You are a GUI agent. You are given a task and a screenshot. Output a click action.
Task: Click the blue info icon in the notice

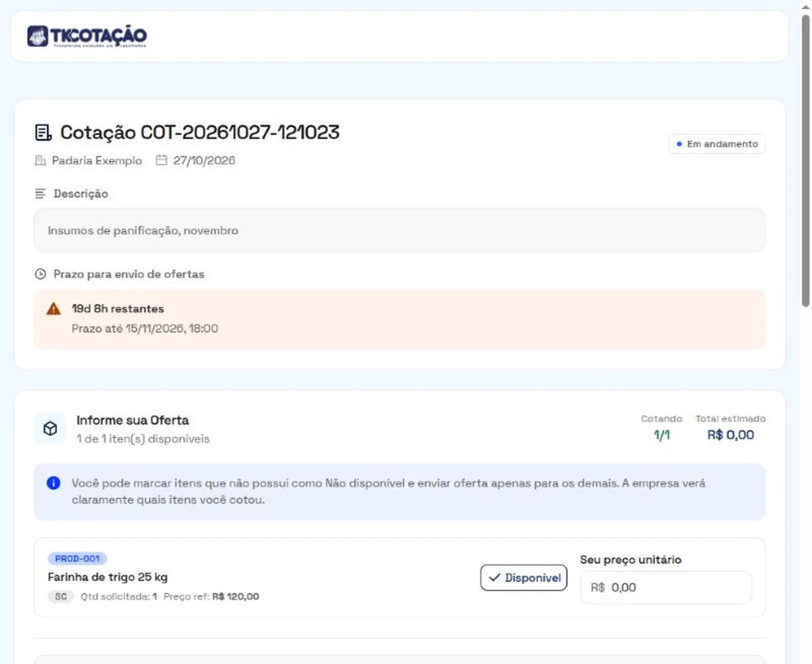[53, 483]
